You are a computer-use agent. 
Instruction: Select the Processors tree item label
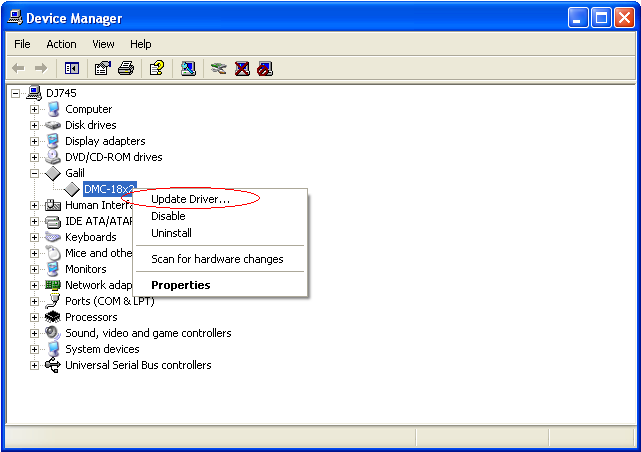(91, 317)
